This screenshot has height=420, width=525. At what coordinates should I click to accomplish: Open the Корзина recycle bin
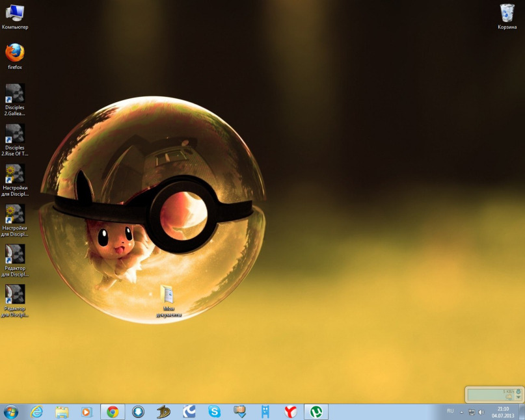tap(507, 13)
